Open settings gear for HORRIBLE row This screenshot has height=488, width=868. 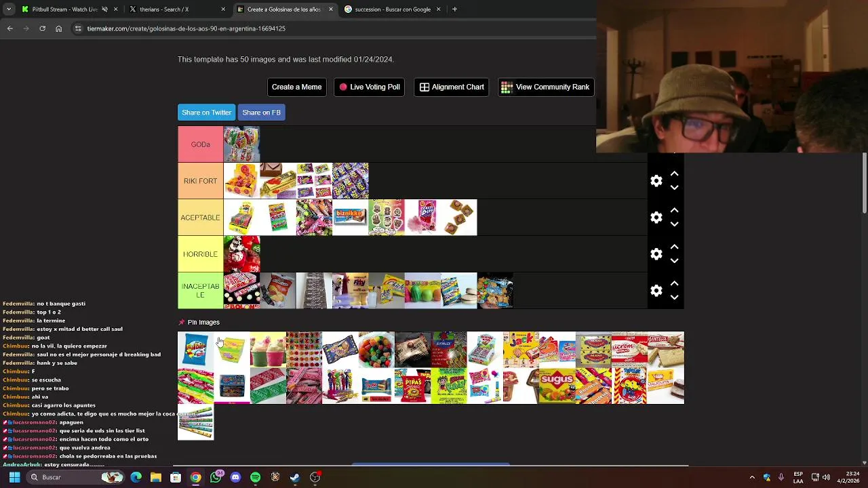(x=656, y=254)
